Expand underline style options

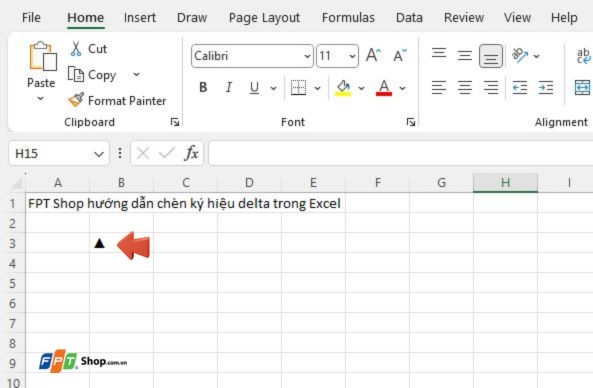coord(273,88)
